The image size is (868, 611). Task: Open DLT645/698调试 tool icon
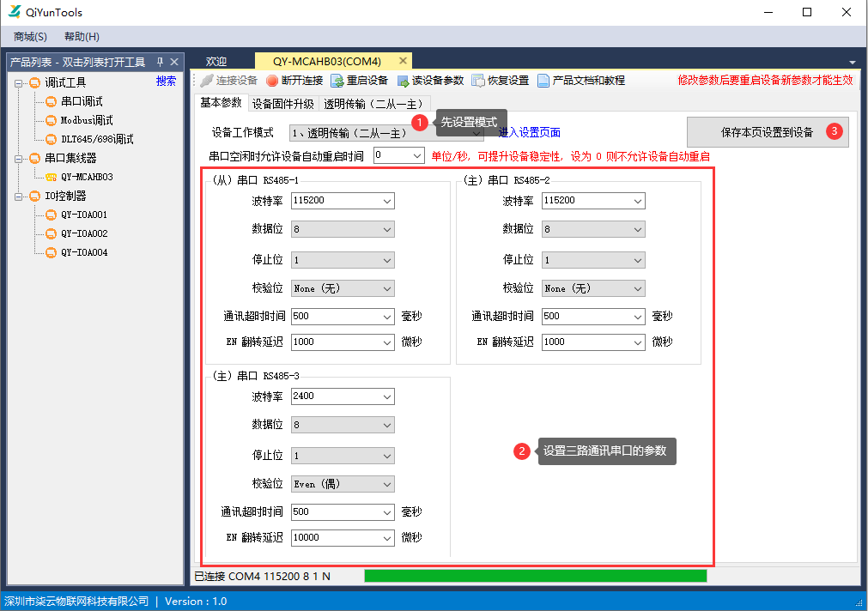(50, 139)
